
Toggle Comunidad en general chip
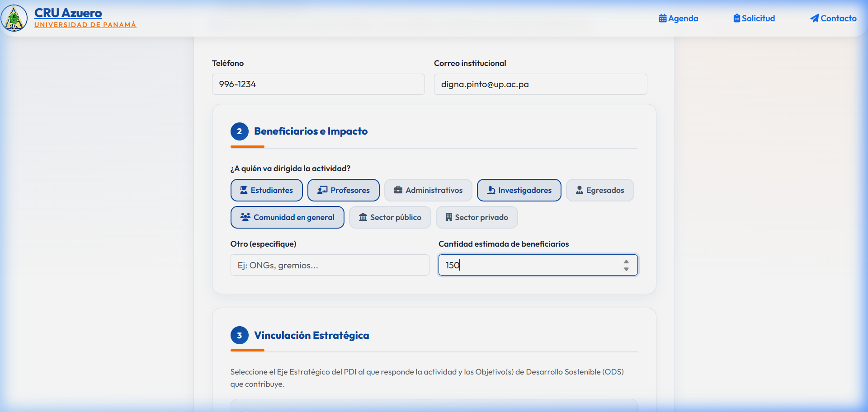[288, 217]
